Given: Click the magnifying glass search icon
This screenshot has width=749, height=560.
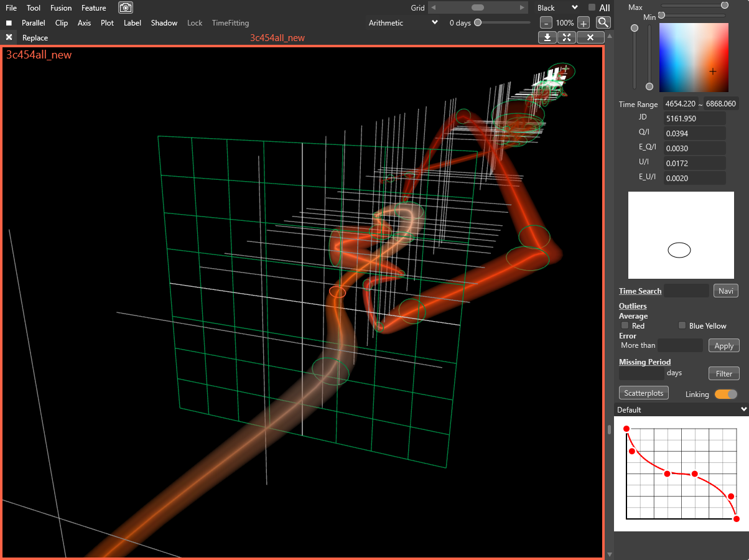Looking at the screenshot, I should click(x=603, y=22).
